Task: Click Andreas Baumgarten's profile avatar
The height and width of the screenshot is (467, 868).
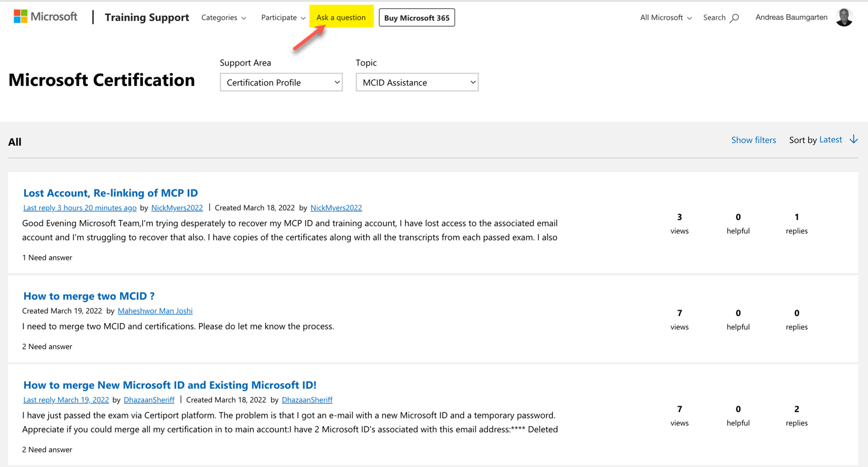Action: click(843, 17)
